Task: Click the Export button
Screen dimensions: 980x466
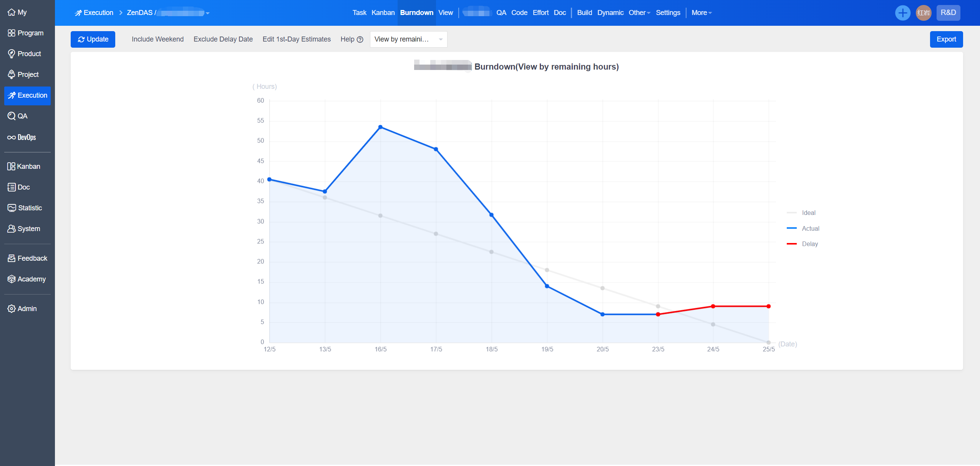Action: pyautogui.click(x=946, y=39)
